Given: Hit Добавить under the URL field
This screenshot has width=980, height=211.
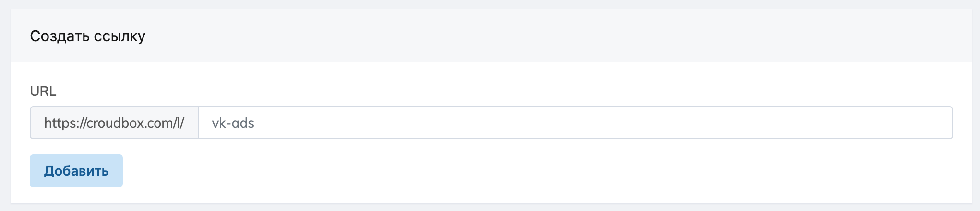Looking at the screenshot, I should pos(76,171).
